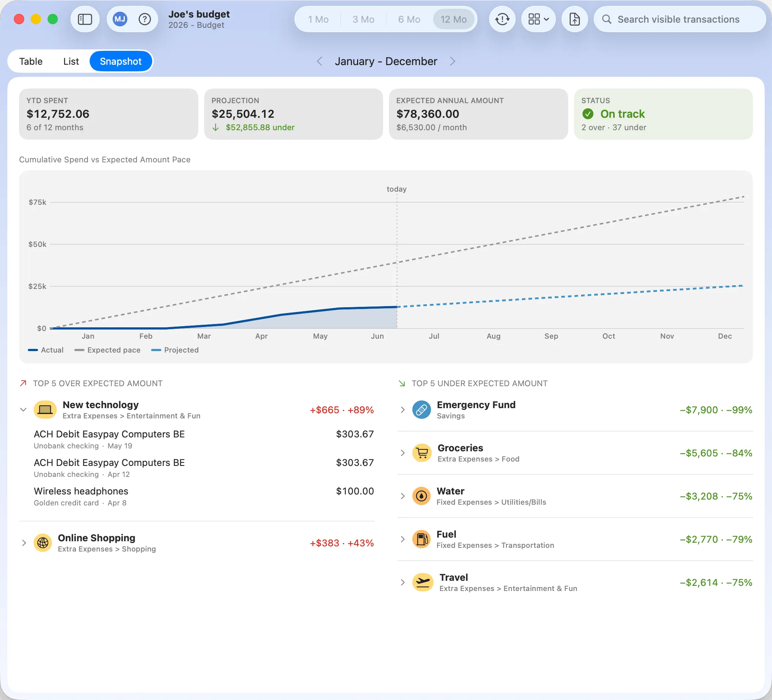
Task: Click the Actual legend entry
Action: tap(46, 350)
